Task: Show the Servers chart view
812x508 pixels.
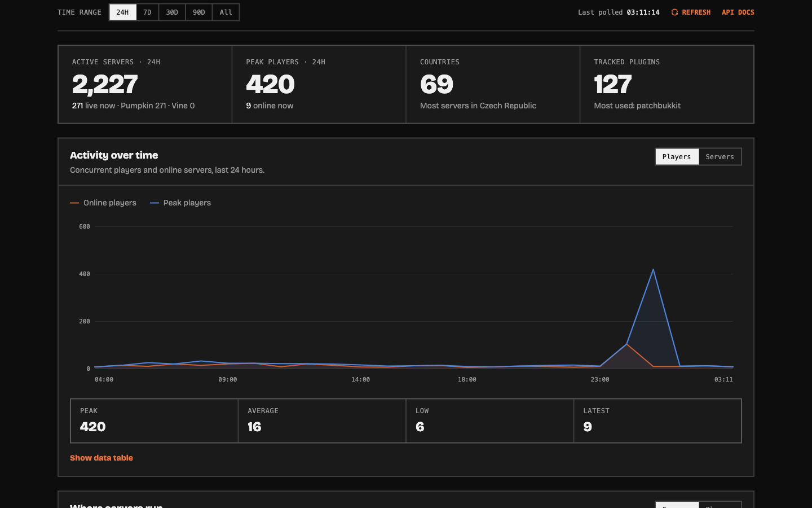Action: [x=720, y=157]
